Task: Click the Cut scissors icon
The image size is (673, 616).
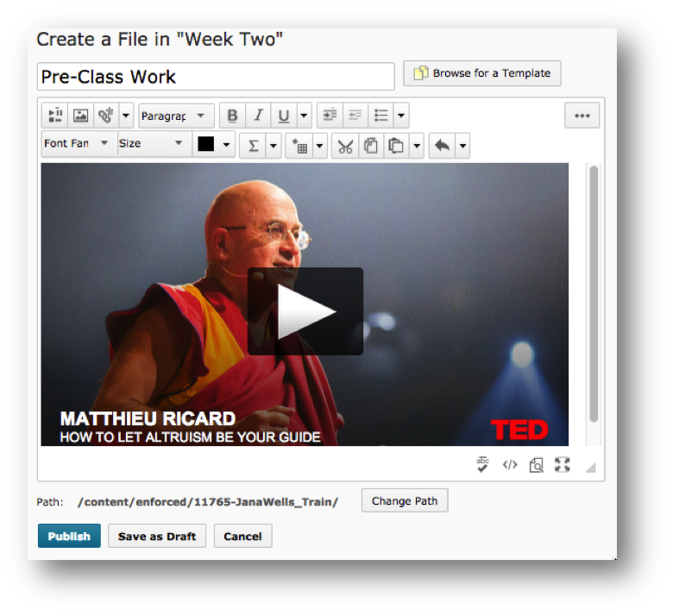Action: click(345, 146)
